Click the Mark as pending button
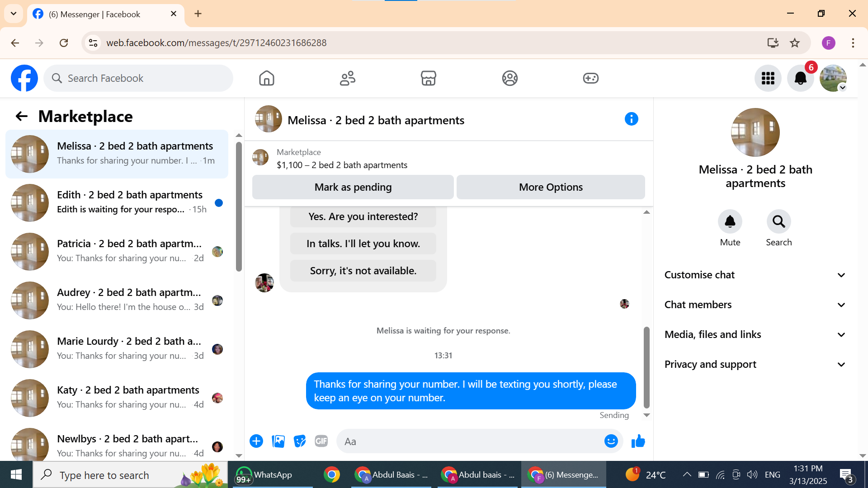Screen dimensions: 868x488 click(x=353, y=187)
